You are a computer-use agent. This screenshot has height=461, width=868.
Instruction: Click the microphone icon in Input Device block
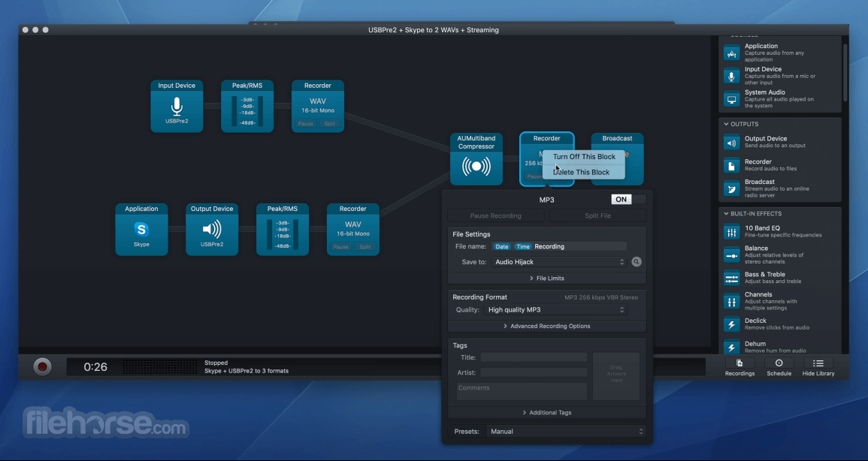[x=177, y=106]
